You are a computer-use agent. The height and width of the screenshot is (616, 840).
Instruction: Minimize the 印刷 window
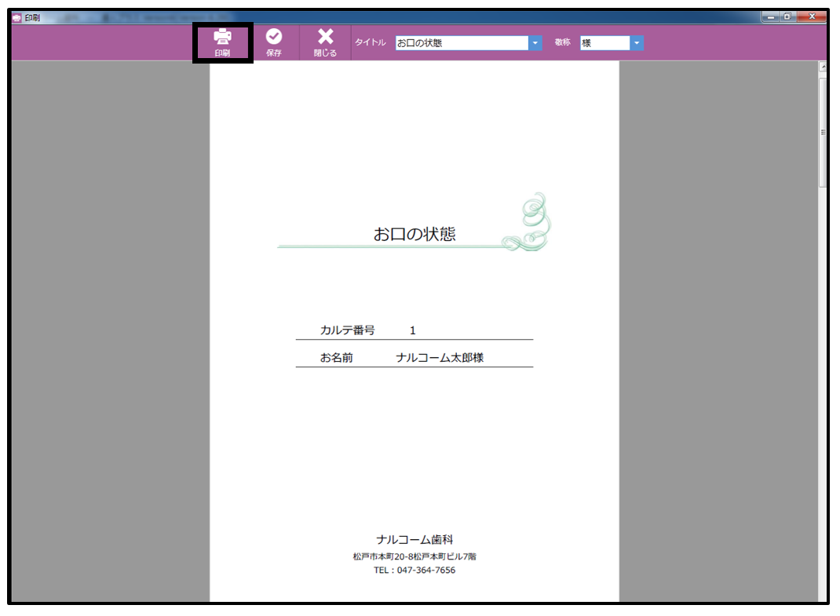[770, 17]
